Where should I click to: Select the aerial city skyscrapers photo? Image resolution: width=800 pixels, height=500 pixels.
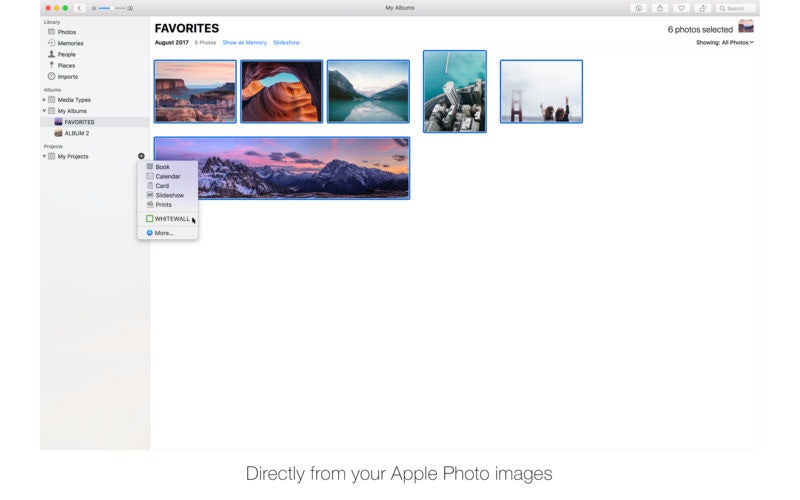coord(455,91)
